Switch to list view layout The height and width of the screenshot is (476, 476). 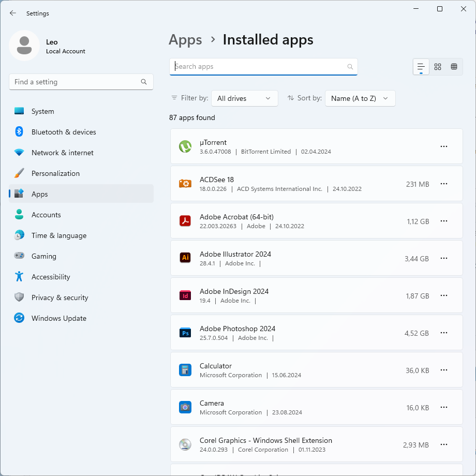tap(421, 66)
